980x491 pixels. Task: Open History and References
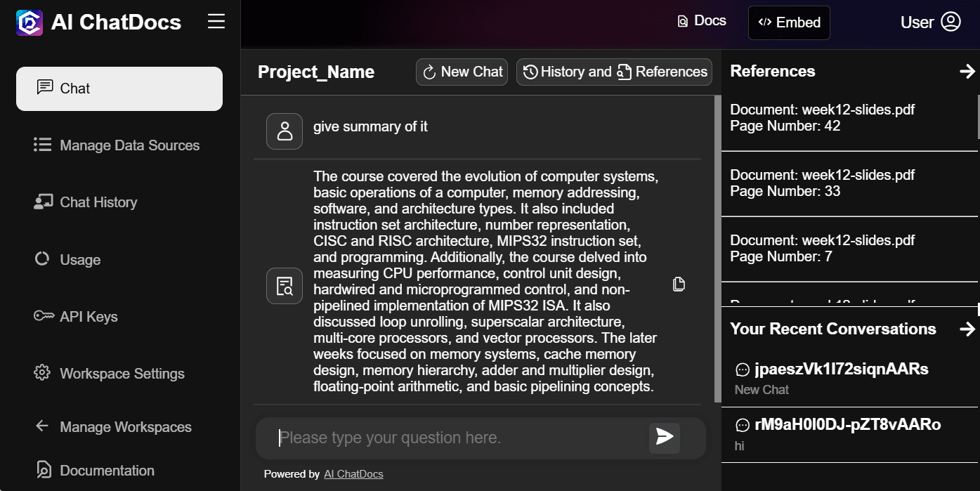(x=613, y=72)
